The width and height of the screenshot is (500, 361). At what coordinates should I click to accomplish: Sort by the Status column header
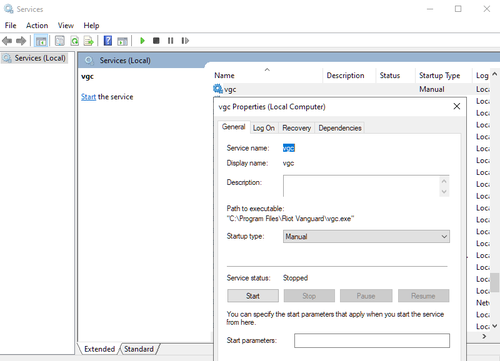point(395,75)
